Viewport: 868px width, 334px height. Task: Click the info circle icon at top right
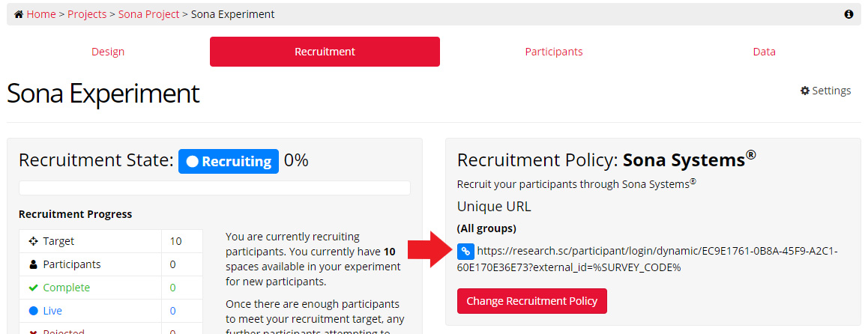(x=849, y=14)
